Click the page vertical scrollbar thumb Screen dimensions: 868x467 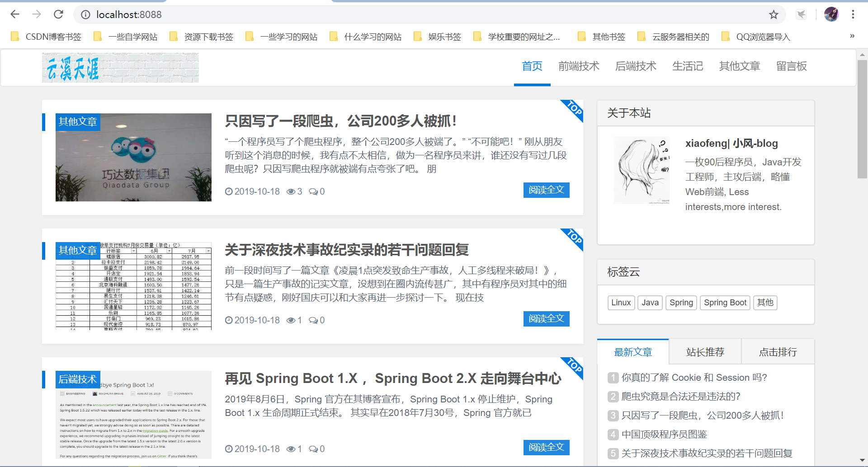[x=862, y=119]
